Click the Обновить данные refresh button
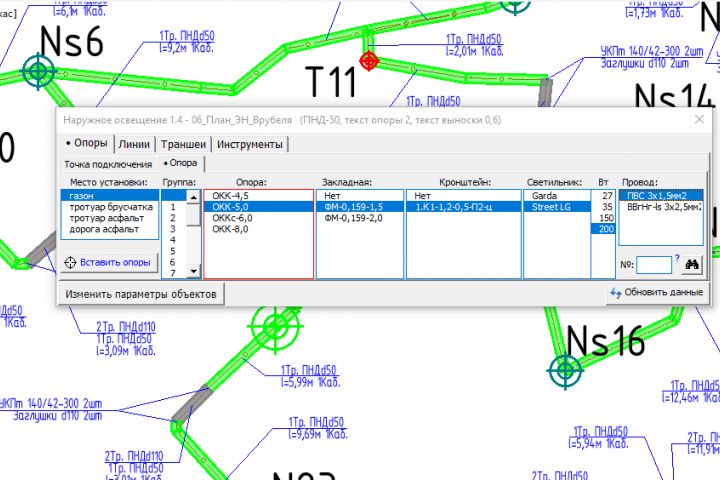720x480 pixels. point(657,292)
